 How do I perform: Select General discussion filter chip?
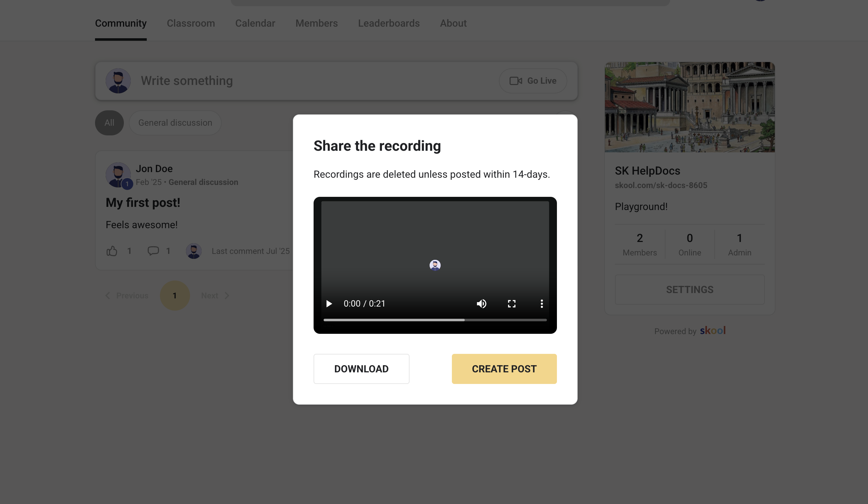tap(175, 123)
